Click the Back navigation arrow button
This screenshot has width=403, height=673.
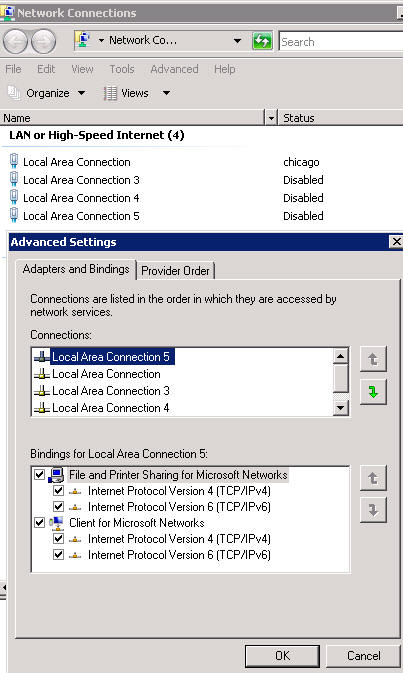pos(15,42)
